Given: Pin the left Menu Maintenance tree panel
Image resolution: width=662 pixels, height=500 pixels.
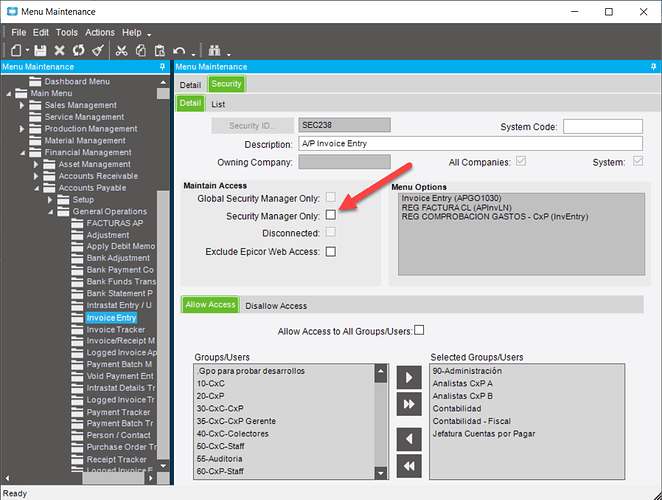Looking at the screenshot, I should tap(163, 67).
